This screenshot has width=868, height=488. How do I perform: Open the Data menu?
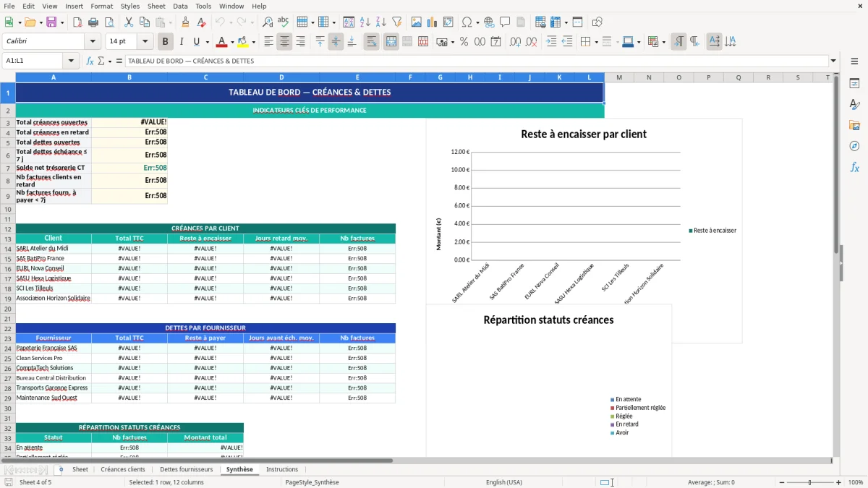tap(180, 6)
